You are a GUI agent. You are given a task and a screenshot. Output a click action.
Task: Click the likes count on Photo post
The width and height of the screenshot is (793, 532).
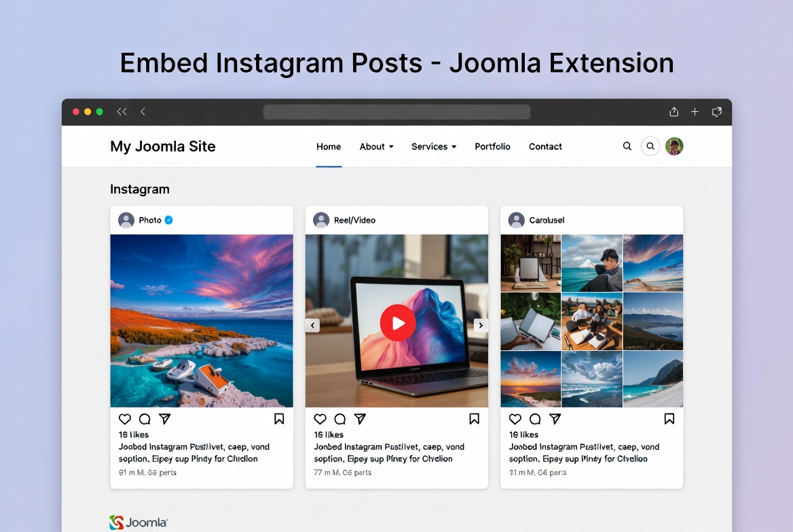(x=134, y=434)
